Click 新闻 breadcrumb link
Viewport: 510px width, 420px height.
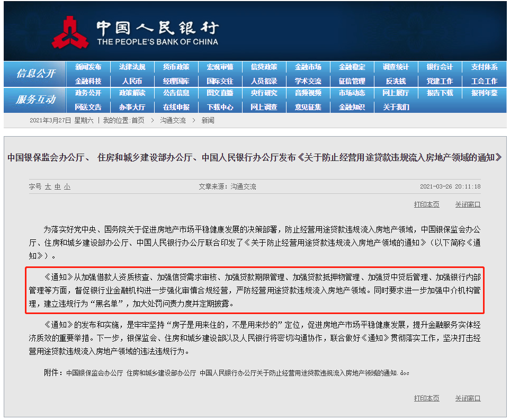pos(208,120)
